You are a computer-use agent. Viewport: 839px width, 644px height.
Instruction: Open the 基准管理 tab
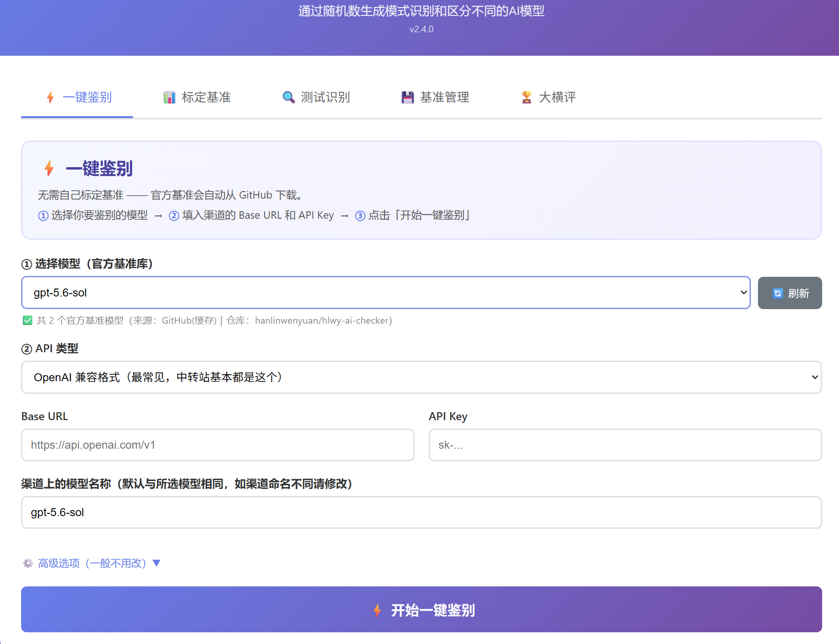click(435, 97)
